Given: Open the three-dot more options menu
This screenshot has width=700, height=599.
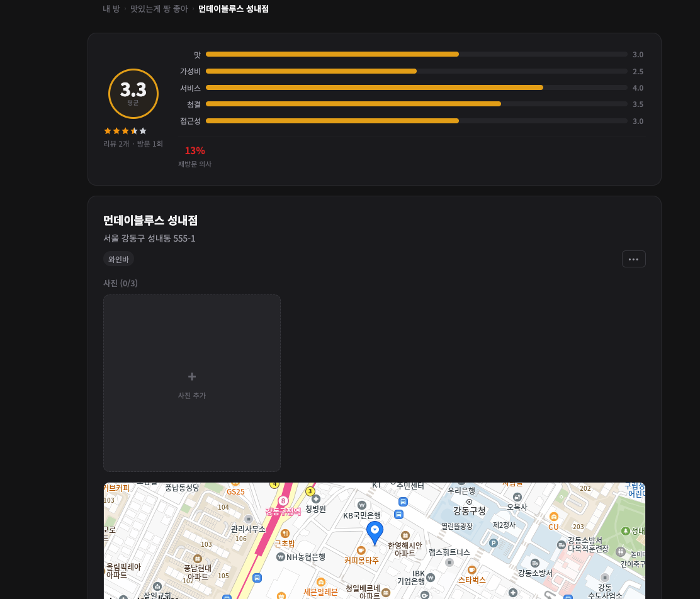Looking at the screenshot, I should [633, 259].
